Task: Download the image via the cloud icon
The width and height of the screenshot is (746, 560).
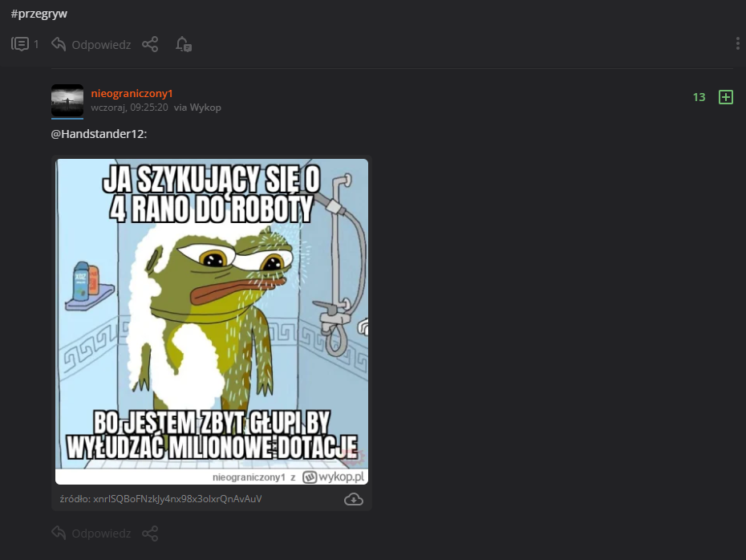Action: tap(354, 499)
